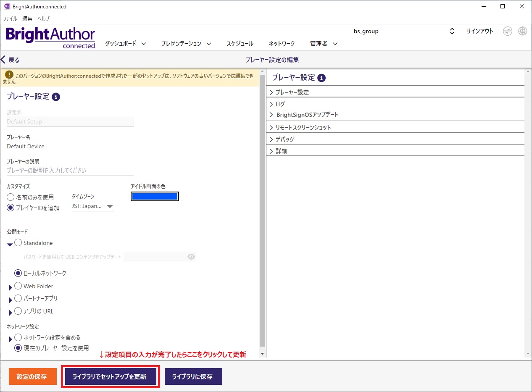This screenshot has width=532, height=392.
Task: Open the ファイル menu
Action: click(x=10, y=18)
